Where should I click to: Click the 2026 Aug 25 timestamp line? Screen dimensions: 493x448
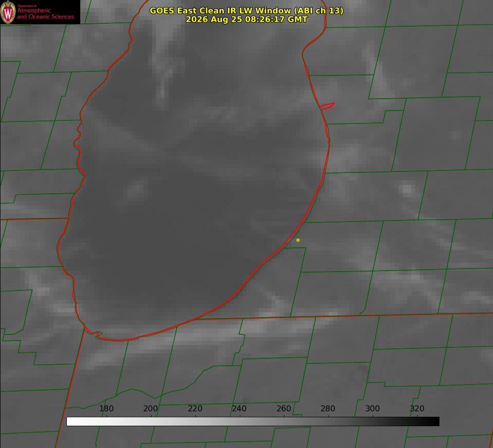[x=247, y=19]
